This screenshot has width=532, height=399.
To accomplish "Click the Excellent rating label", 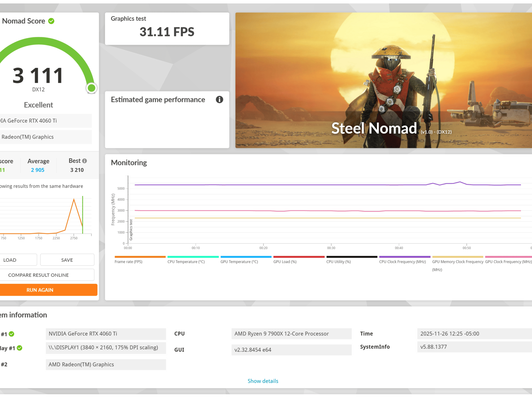I will click(x=38, y=105).
